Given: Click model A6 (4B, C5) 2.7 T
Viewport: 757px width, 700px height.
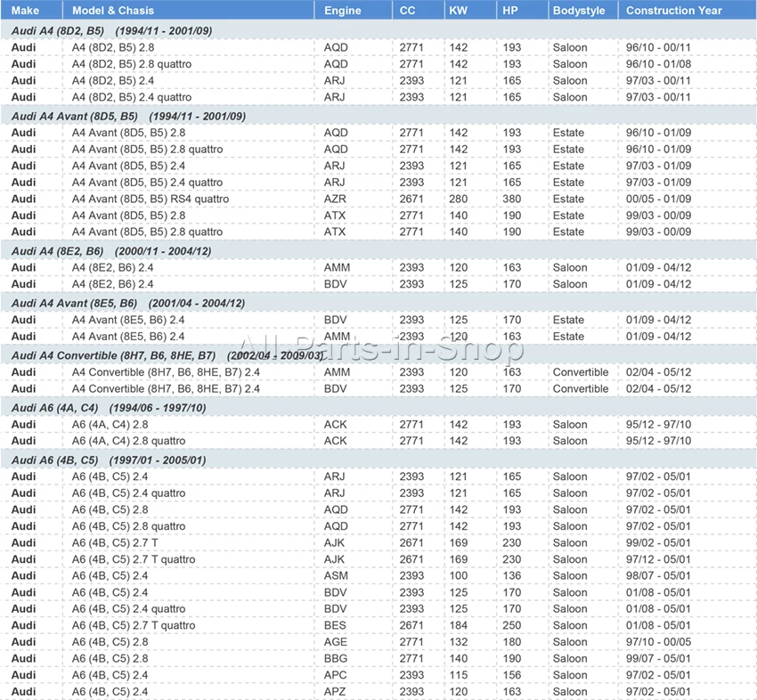Looking at the screenshot, I should click(115, 542).
